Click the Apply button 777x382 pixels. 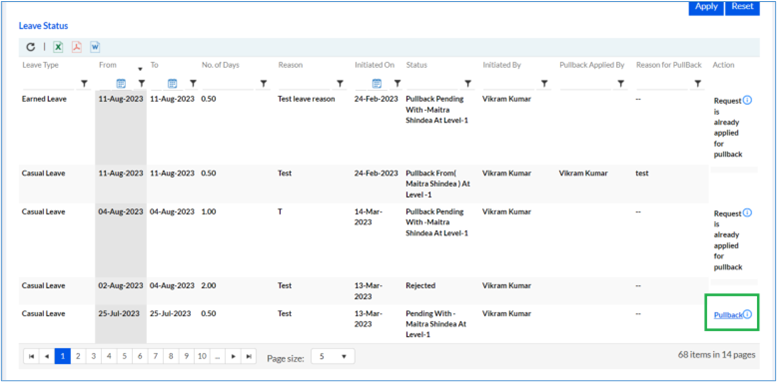point(706,7)
